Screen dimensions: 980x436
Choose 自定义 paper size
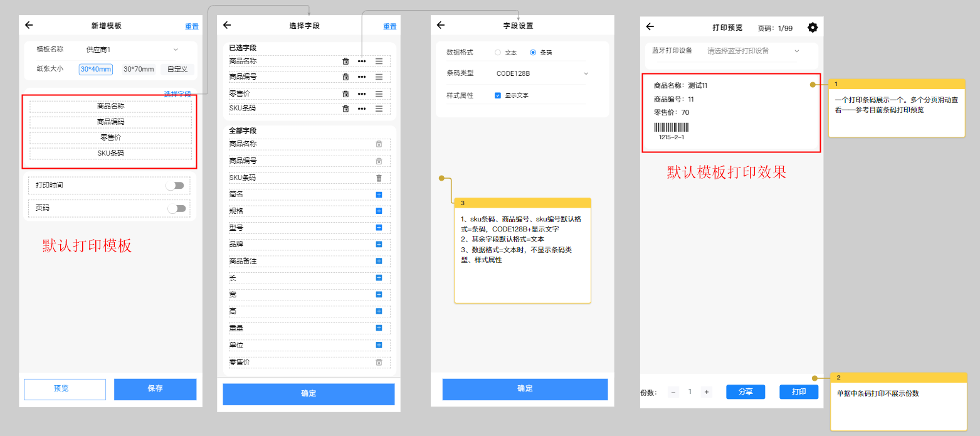[x=177, y=69]
